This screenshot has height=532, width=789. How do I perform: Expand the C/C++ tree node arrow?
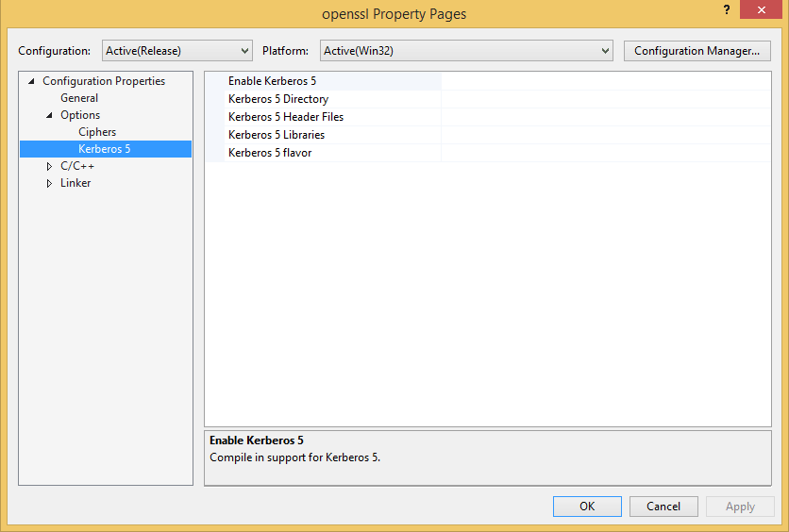pyautogui.click(x=49, y=166)
